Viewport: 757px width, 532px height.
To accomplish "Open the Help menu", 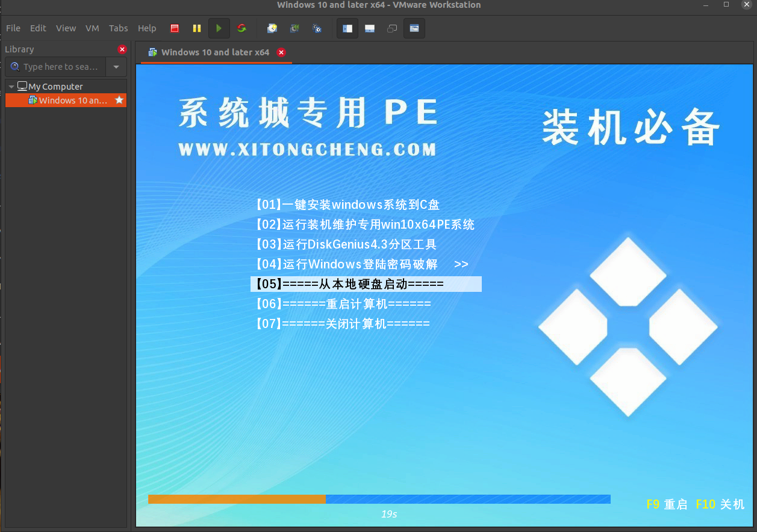I will coord(147,28).
